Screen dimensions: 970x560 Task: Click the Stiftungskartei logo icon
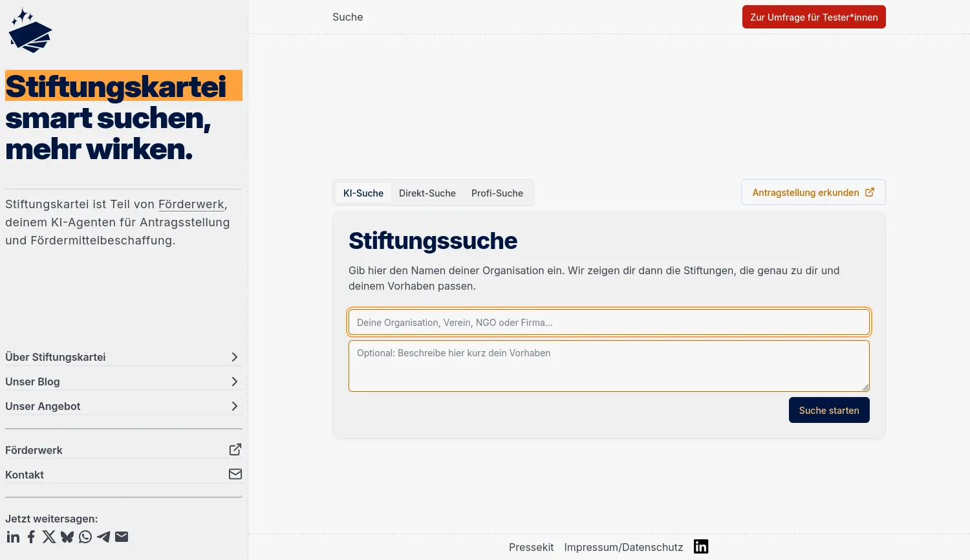[x=30, y=31]
